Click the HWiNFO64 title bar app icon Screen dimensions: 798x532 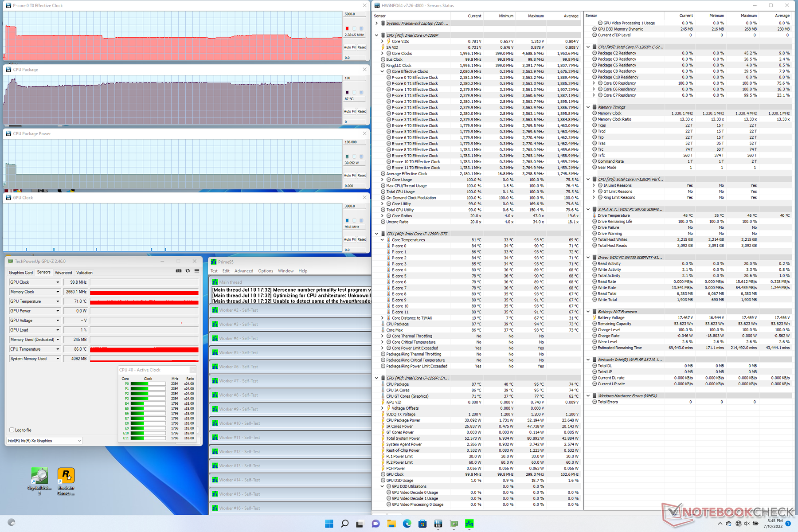[x=377, y=5]
